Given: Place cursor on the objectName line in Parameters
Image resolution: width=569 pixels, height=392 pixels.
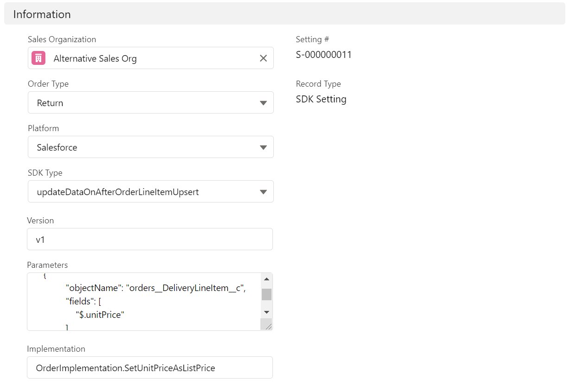Looking at the screenshot, I should point(155,288).
